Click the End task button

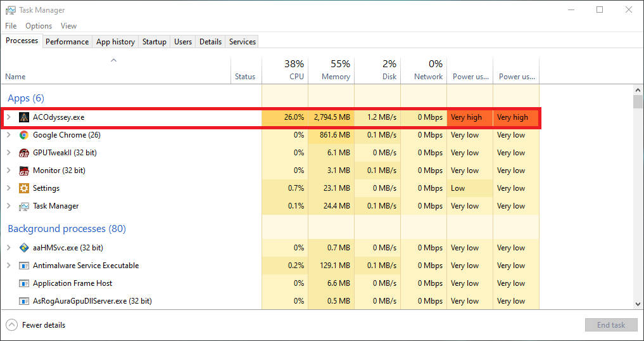tap(611, 325)
